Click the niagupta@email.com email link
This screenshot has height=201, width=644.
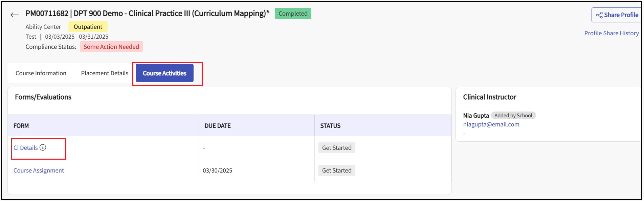pyautogui.click(x=491, y=124)
